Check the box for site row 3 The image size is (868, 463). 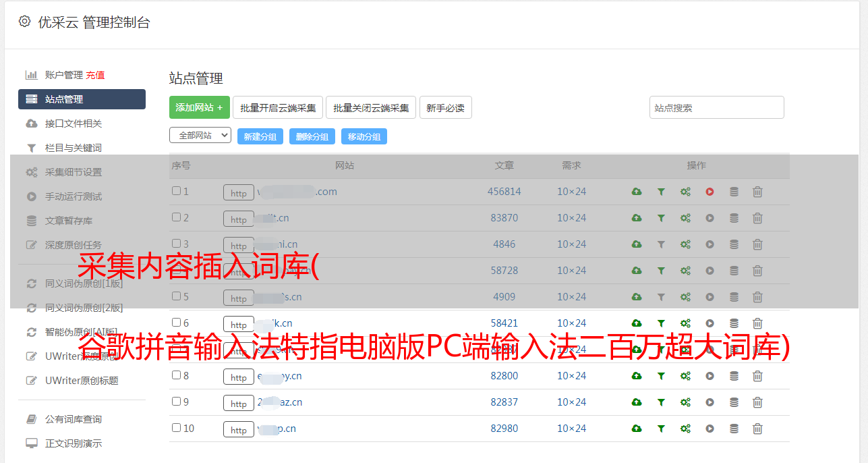[176, 244]
